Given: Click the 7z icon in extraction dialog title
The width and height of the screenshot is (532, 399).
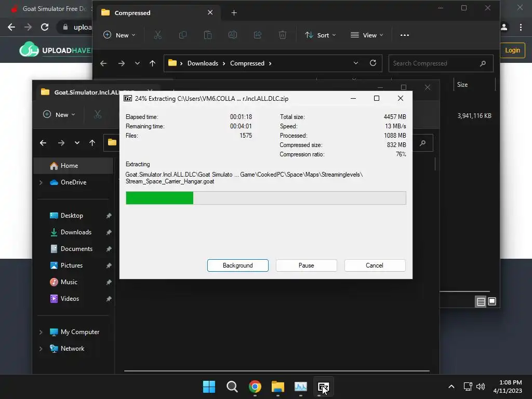Looking at the screenshot, I should [x=128, y=98].
